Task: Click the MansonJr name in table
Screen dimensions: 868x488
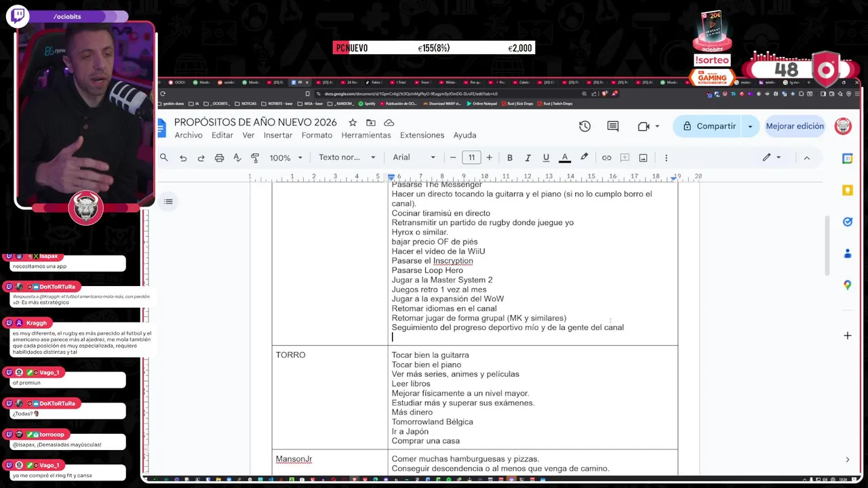Action: pyautogui.click(x=294, y=459)
